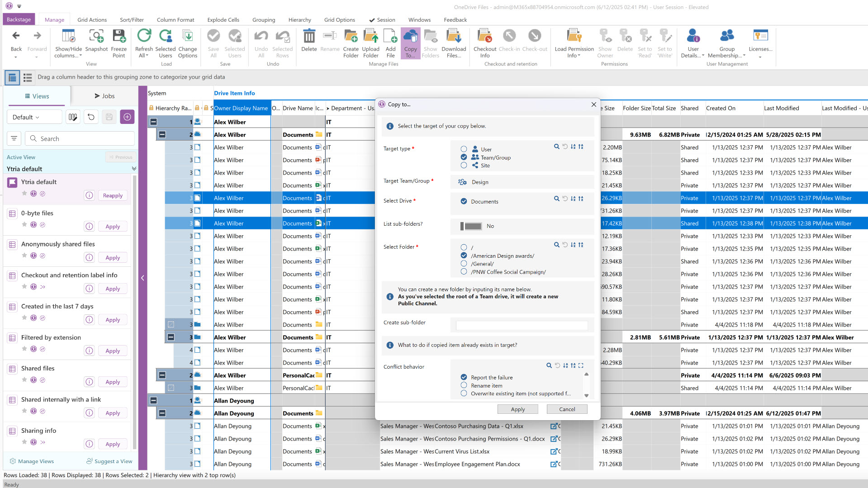Collapse Alex Wilber level 1 row

153,122
